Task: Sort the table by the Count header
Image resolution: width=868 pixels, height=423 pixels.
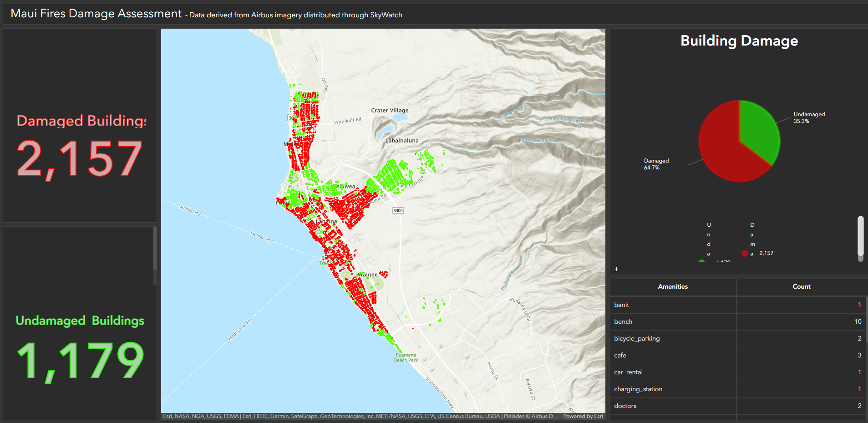Action: tap(801, 287)
